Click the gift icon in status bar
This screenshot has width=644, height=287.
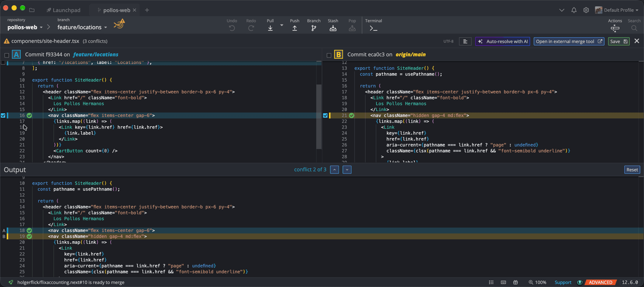[516, 282]
